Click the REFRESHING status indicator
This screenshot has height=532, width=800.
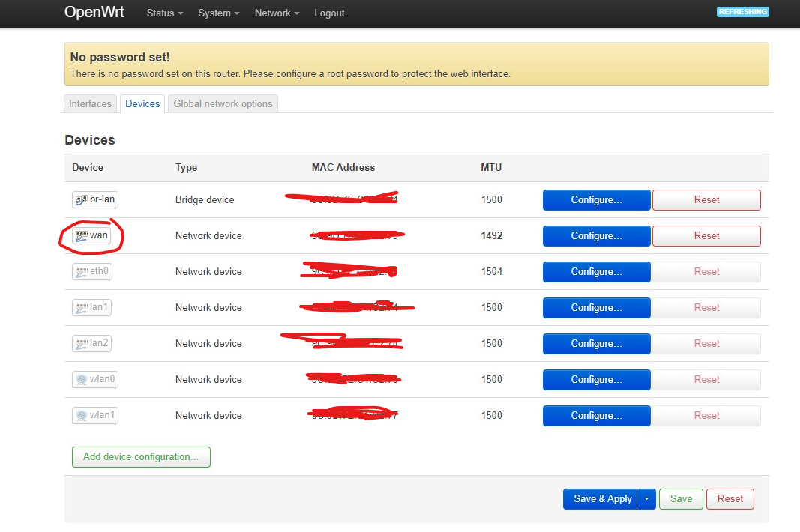pos(743,12)
